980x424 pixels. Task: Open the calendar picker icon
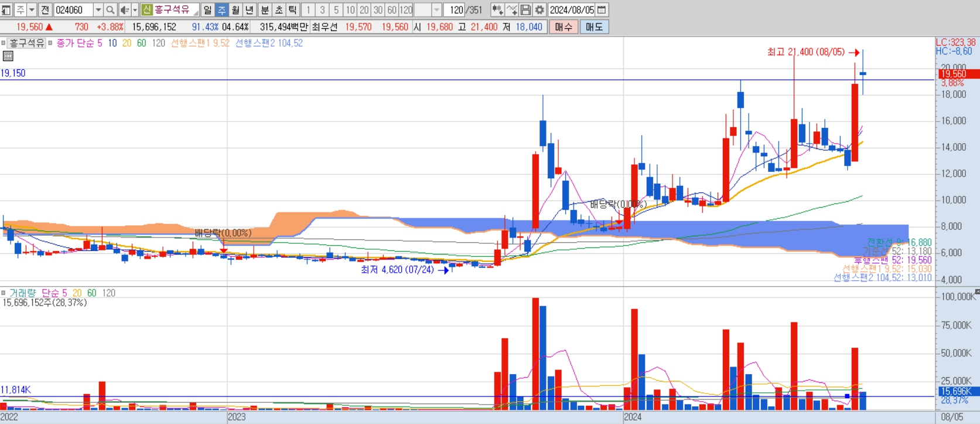click(602, 10)
